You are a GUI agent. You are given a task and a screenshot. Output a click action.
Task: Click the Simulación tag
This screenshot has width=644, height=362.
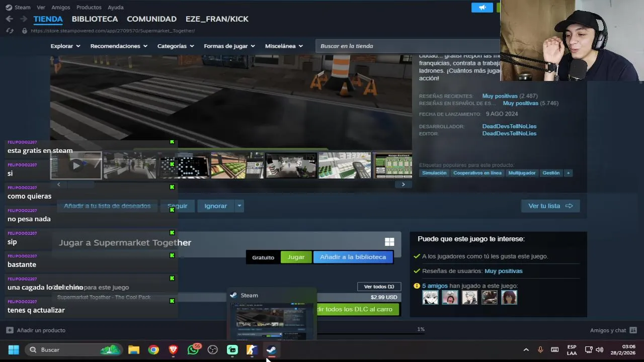point(434,173)
